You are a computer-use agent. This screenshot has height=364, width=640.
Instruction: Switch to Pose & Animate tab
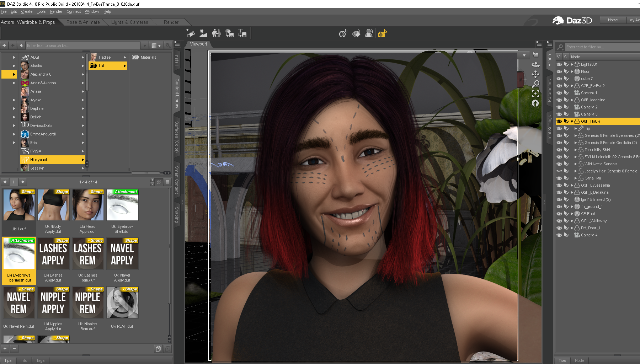(83, 22)
